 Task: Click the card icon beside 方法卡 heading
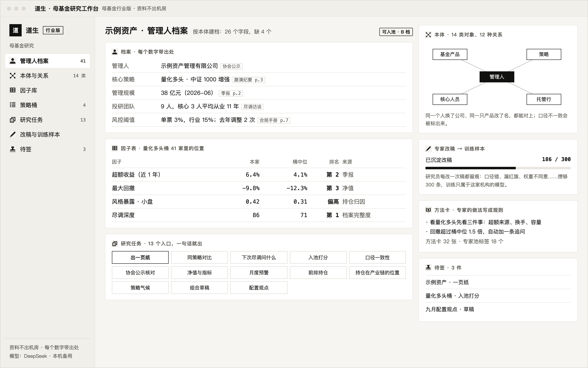(428, 210)
